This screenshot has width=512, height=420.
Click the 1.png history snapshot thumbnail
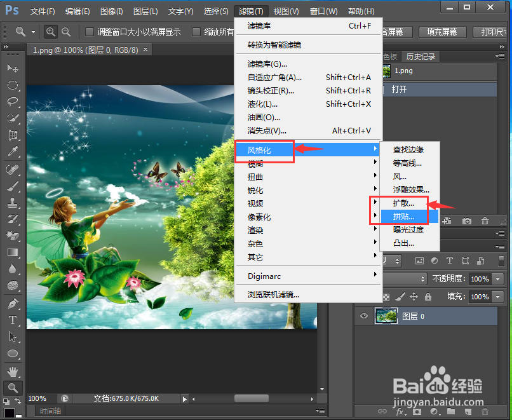387,71
